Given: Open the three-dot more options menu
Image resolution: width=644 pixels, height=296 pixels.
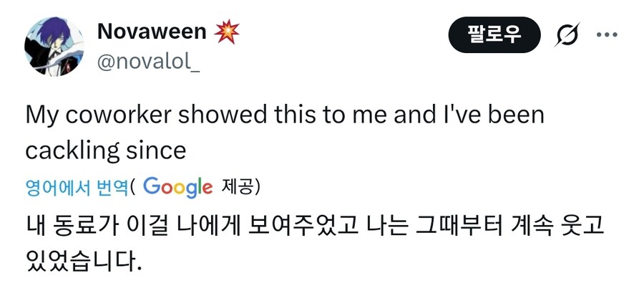Looking at the screenshot, I should click(607, 35).
